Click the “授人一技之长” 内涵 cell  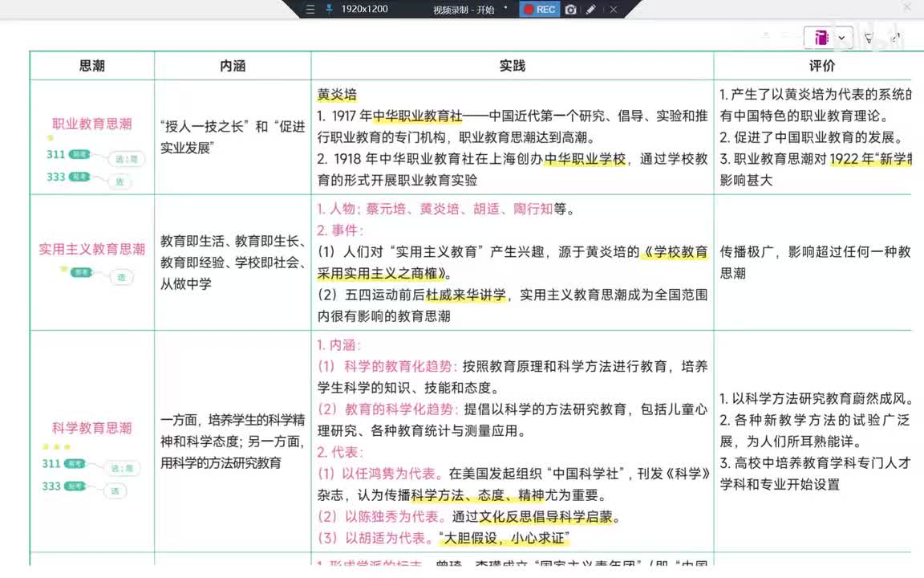pos(233,136)
